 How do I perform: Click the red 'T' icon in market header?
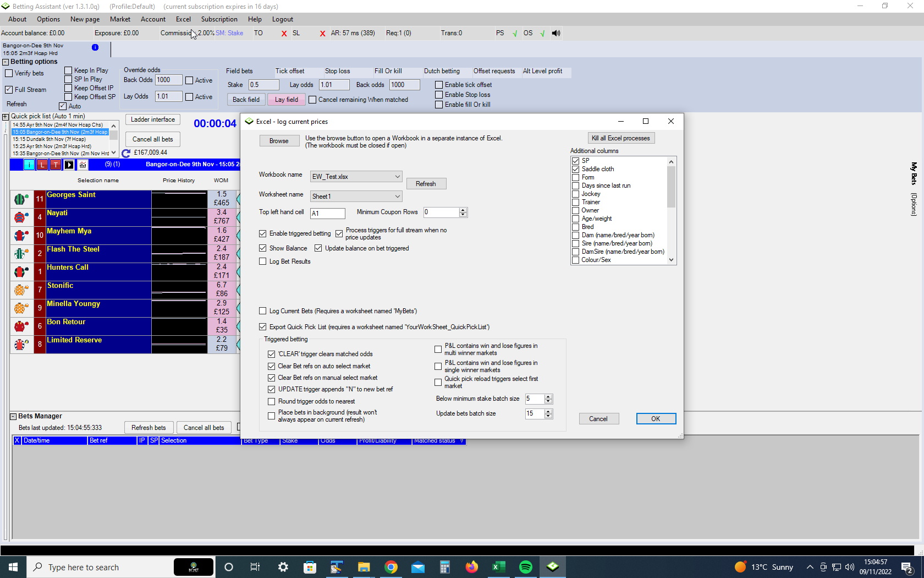point(56,165)
